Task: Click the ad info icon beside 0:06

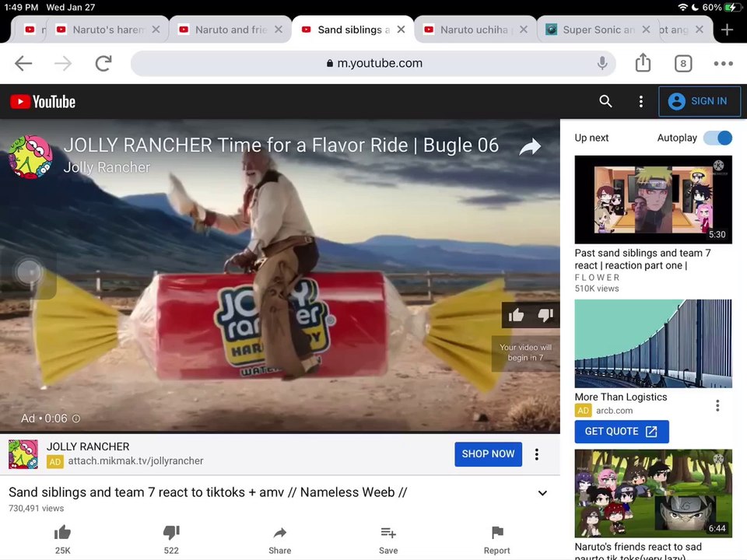Action: pos(76,418)
